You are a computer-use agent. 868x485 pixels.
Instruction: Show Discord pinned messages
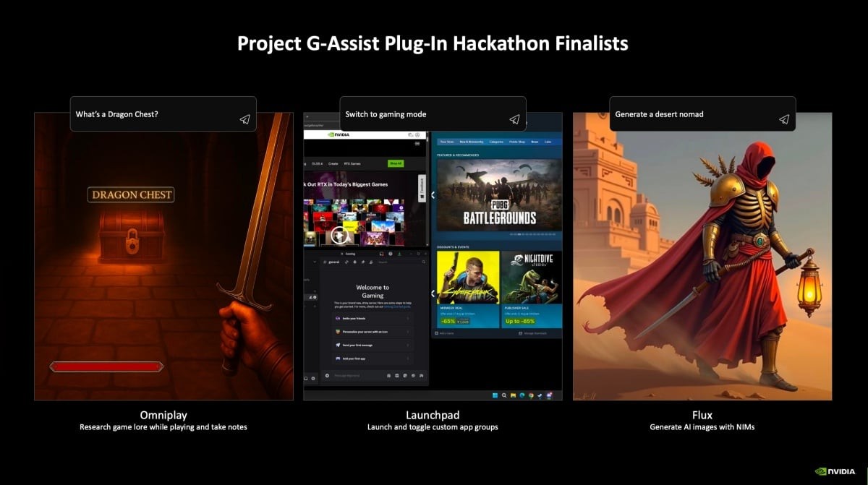click(363, 262)
